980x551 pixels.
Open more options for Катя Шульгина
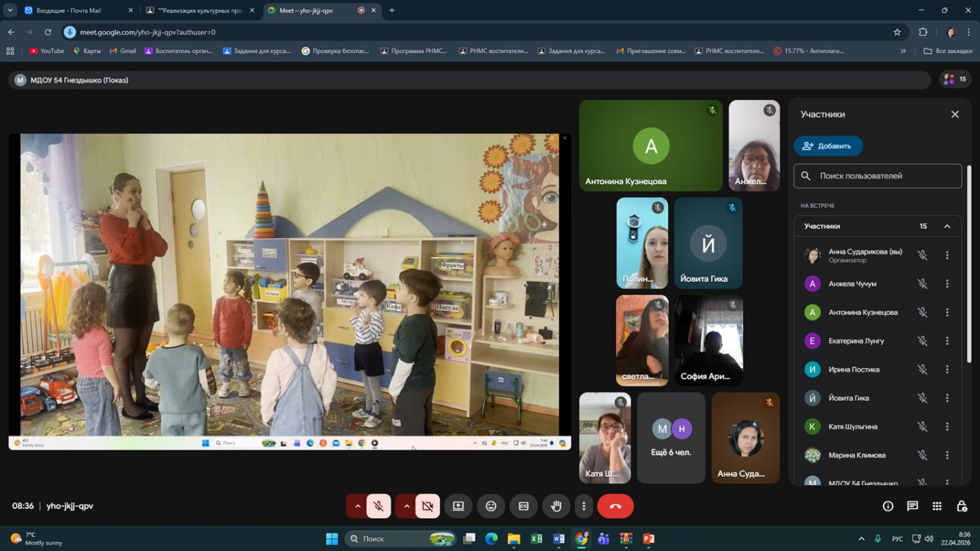pos(947,427)
